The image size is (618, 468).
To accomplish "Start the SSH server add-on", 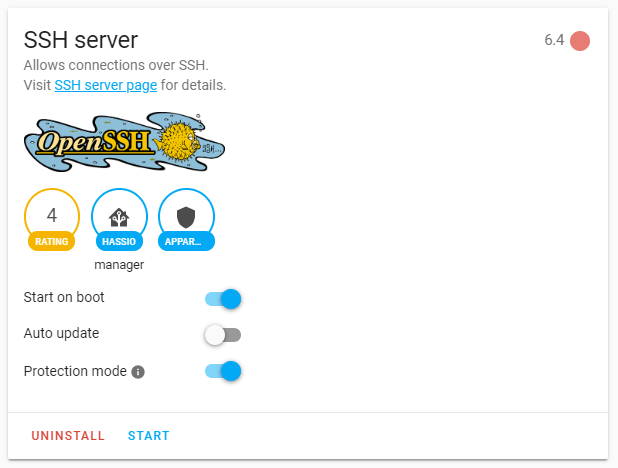I will coord(149,436).
